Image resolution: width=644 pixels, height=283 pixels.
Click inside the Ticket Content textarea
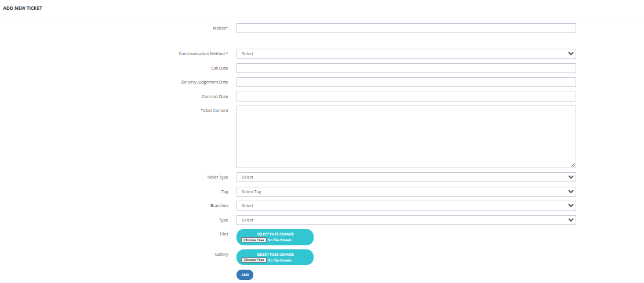[406, 137]
